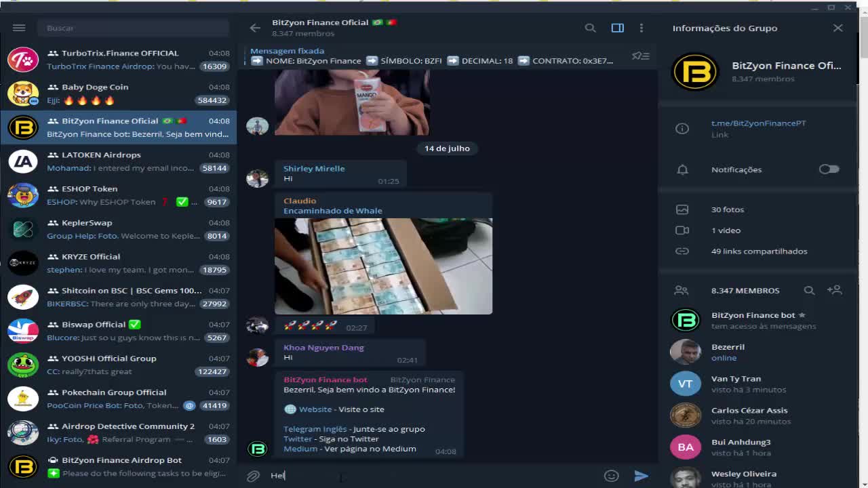The image size is (868, 488).
Task: Click the attach file paperclip icon
Action: point(253,476)
